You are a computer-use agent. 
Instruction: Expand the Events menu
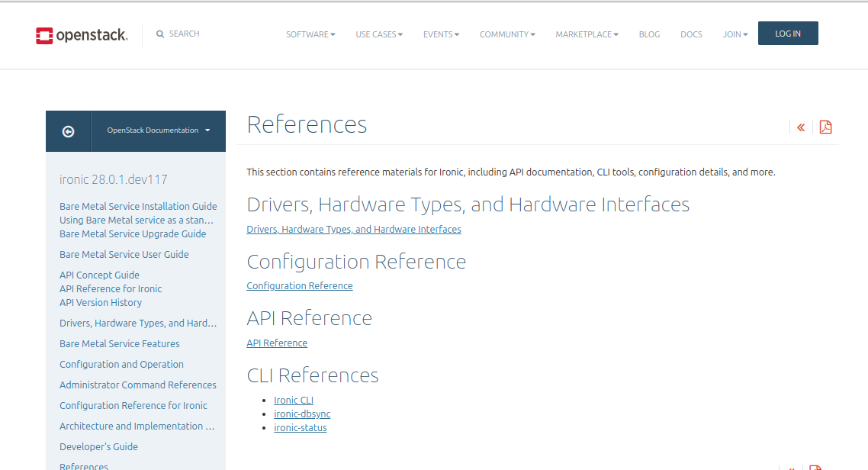[x=441, y=34]
